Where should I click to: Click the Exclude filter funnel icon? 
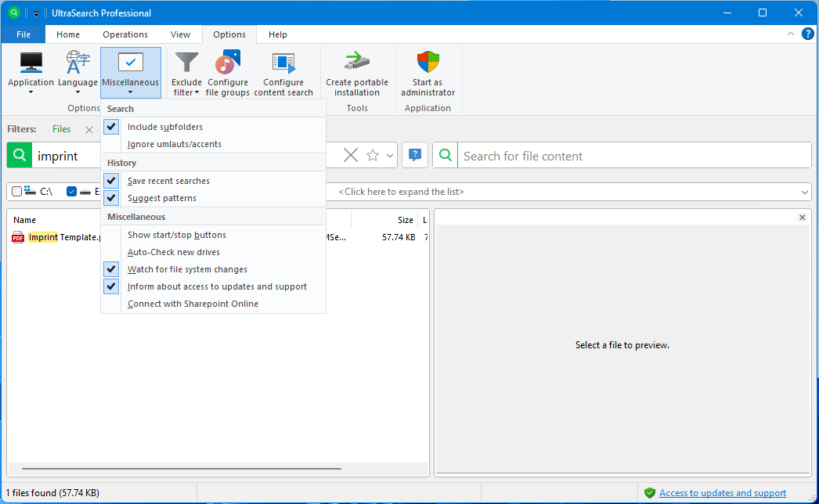[x=186, y=63]
